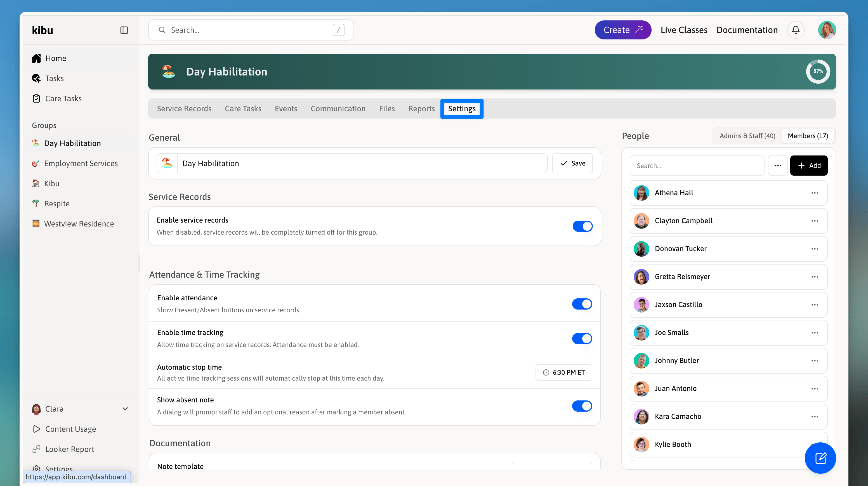
Task: Open more options for Gretta Reismeyer
Action: (x=814, y=277)
